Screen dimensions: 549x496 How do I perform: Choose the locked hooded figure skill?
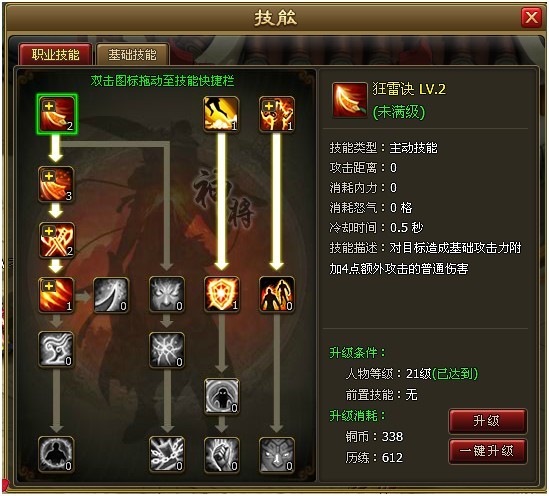coord(222,396)
